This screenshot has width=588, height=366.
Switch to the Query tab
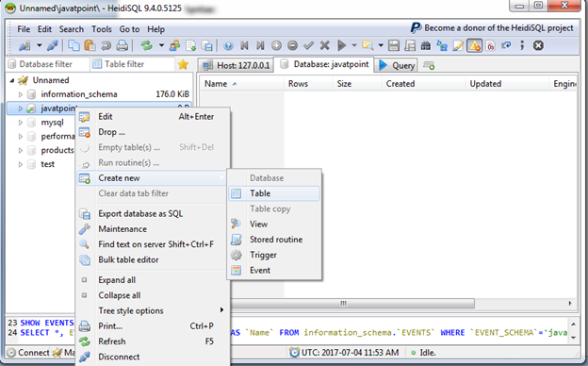tap(397, 66)
